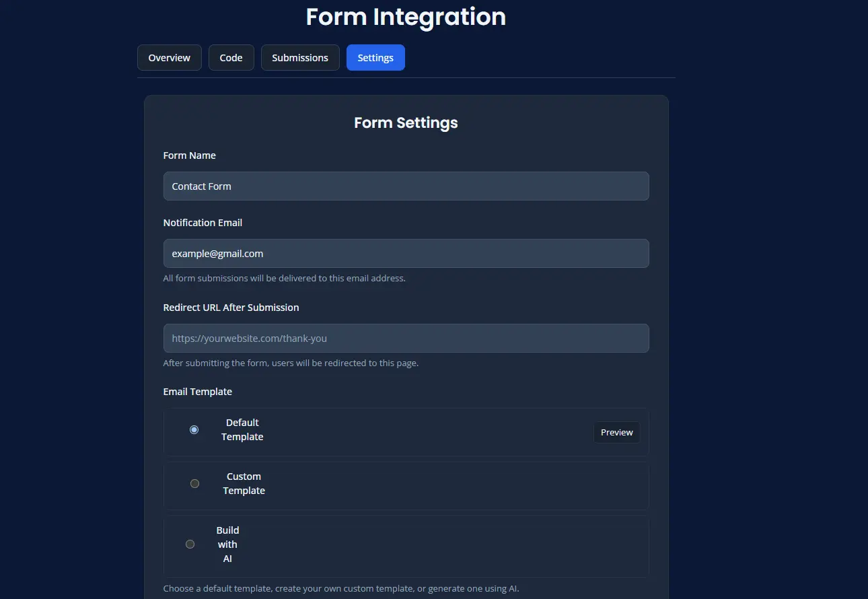Switch to the Overview tab
The image size is (868, 599).
(x=169, y=57)
